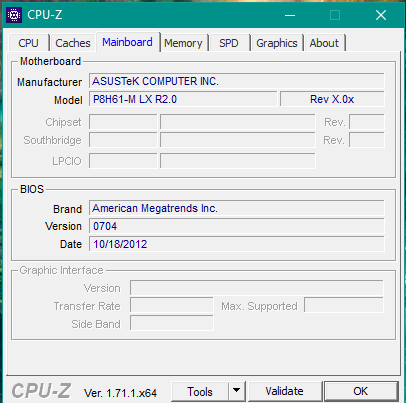
Task: Go to the About tab
Action: (x=324, y=43)
